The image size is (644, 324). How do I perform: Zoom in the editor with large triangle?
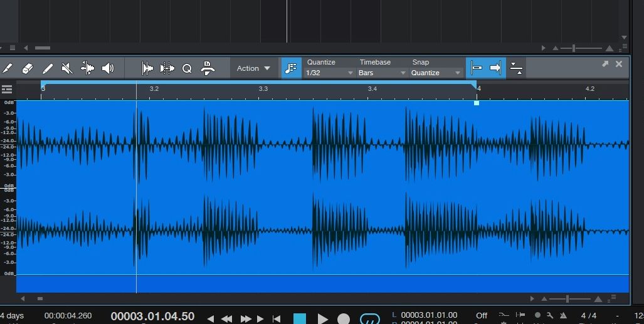598,299
